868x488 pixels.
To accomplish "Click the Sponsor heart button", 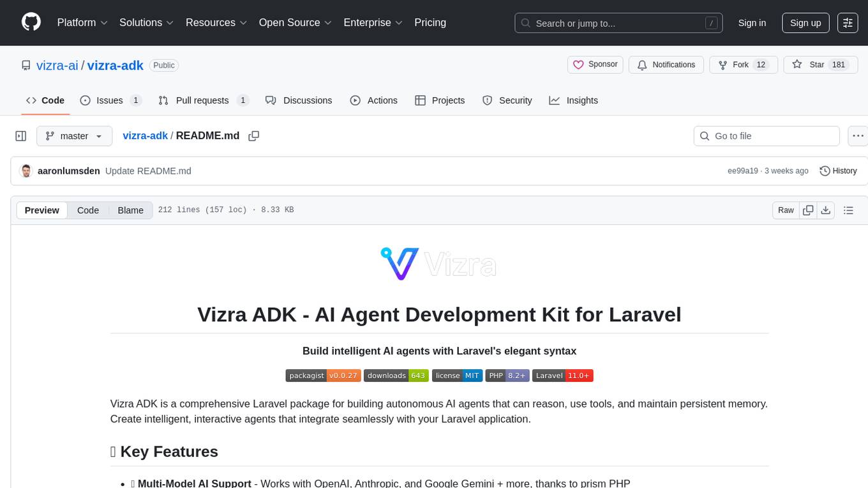I will pos(595,65).
